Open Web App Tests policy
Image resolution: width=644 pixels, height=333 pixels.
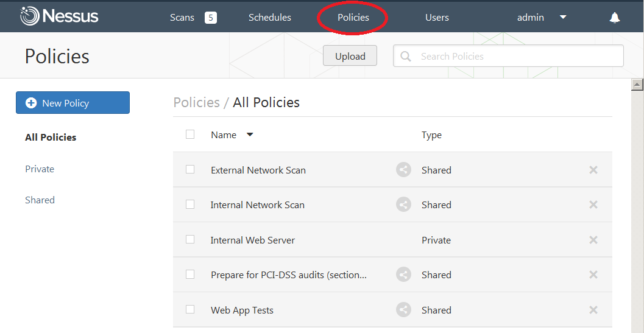[242, 310]
